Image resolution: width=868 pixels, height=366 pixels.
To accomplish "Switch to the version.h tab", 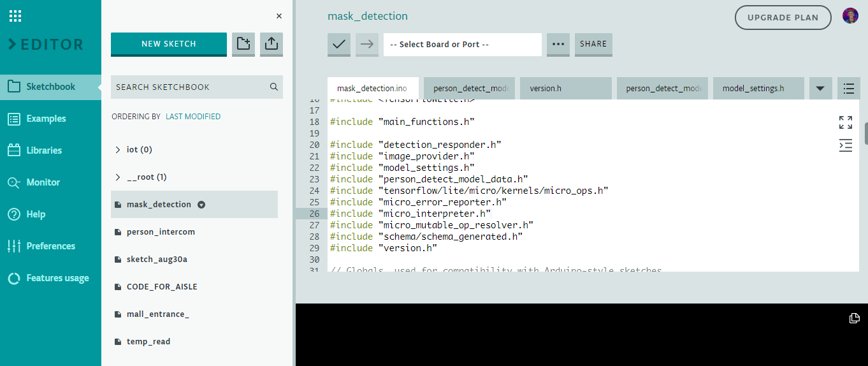I will point(565,89).
